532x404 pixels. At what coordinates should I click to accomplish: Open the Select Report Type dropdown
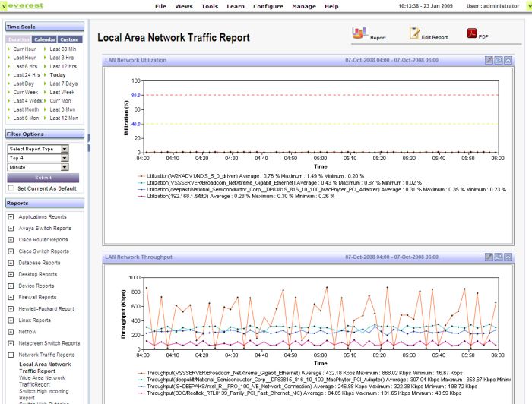tap(65, 149)
